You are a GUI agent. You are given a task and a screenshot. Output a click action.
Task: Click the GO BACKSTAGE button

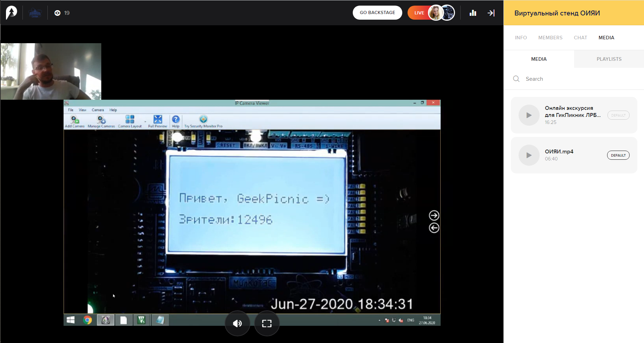pos(377,13)
